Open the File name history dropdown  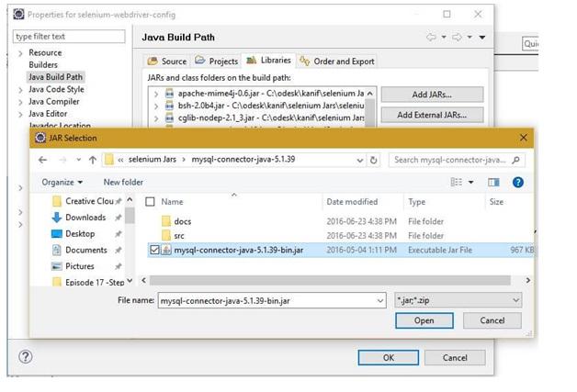(x=380, y=301)
